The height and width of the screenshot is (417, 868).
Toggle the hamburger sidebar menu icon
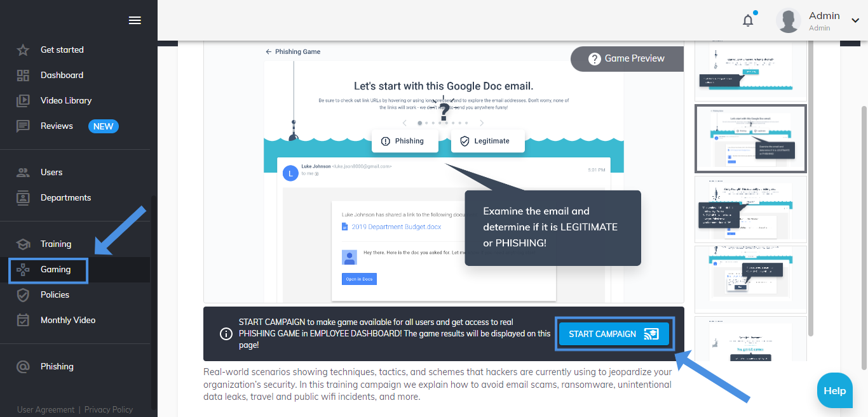click(135, 20)
